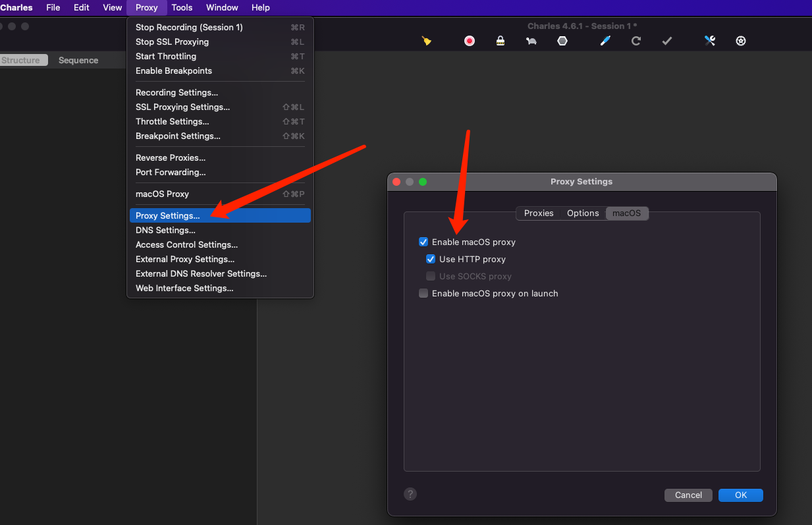Image resolution: width=812 pixels, height=525 pixels.
Task: Click the red record toolbar icon
Action: 470,41
